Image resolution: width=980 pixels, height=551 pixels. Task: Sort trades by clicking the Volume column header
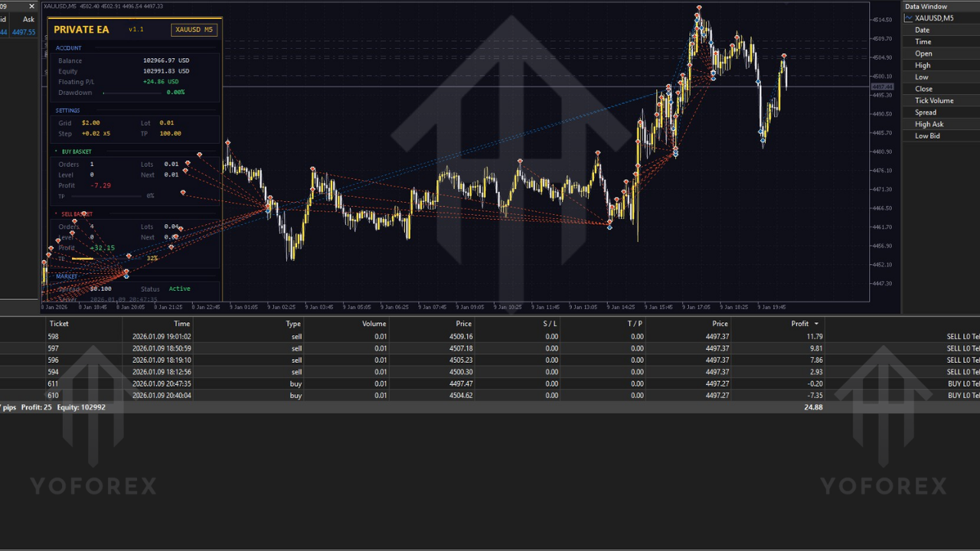coord(374,323)
